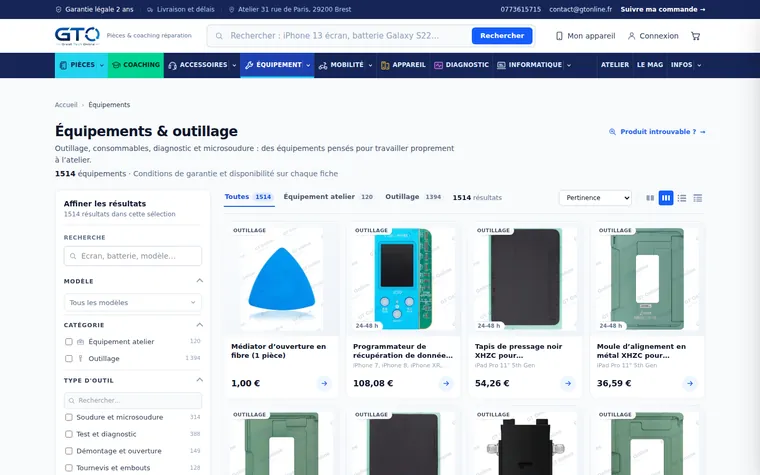Click the wrench icon in Équipement menu

(x=249, y=65)
